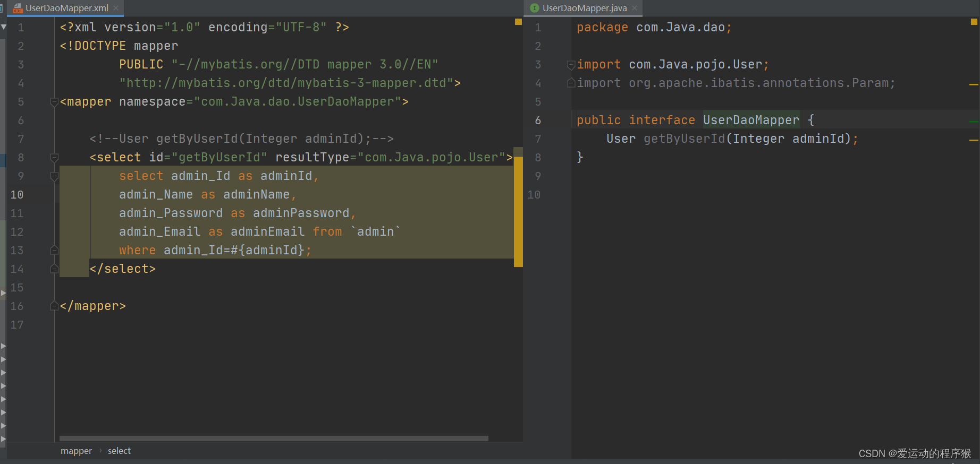Click the `admin` table name in SQL
This screenshot has width=980, height=464.
375,232
